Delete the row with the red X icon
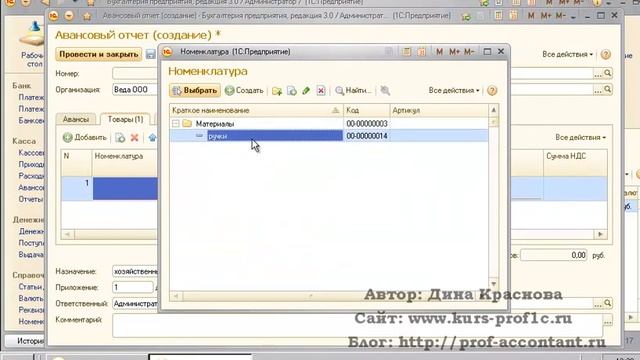The height and width of the screenshot is (360, 640). coord(134,138)
